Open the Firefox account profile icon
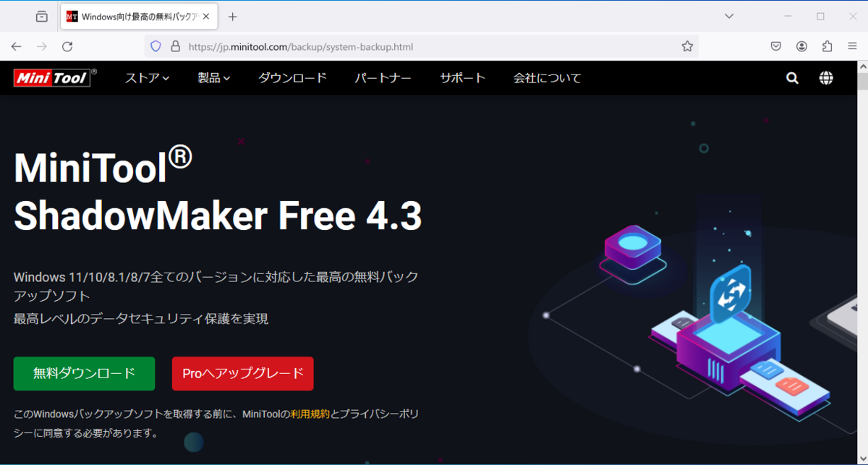Image resolution: width=868 pixels, height=465 pixels. [801, 46]
